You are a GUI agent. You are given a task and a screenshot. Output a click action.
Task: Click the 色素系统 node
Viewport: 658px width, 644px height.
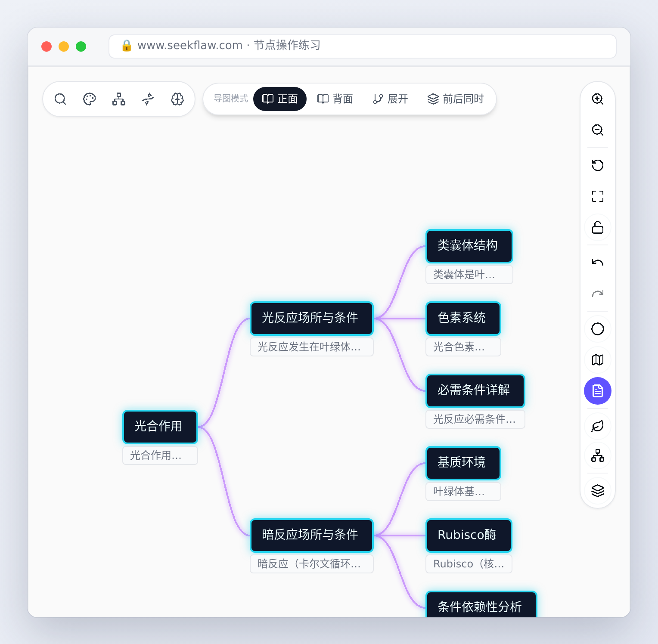pyautogui.click(x=463, y=318)
